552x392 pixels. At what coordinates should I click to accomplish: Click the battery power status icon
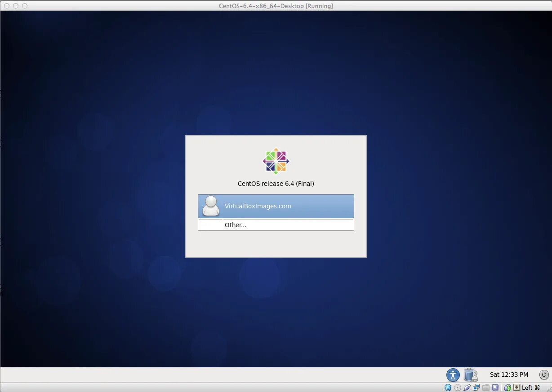pos(470,374)
